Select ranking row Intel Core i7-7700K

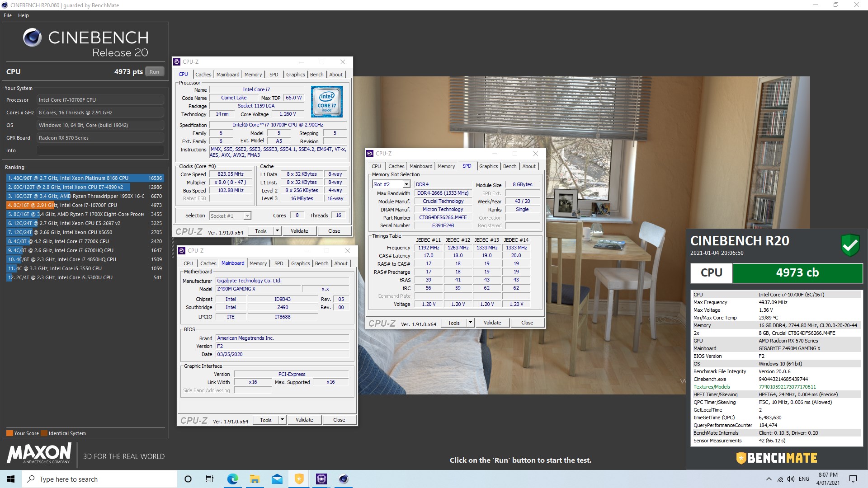(85, 241)
